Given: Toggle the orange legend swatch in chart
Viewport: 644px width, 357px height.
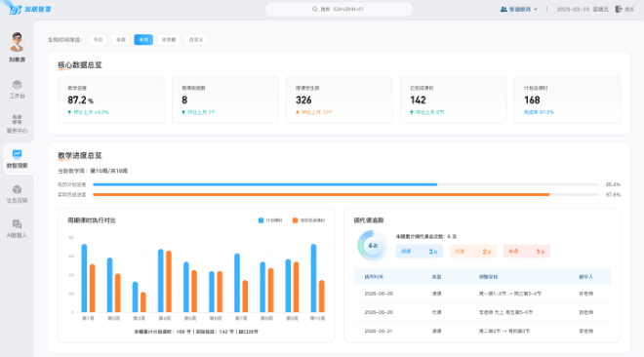Looking at the screenshot, I should [295, 220].
